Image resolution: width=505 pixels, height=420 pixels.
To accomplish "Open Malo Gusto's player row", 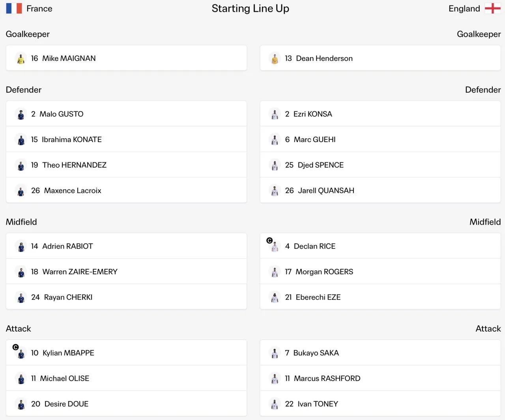I will tap(126, 114).
